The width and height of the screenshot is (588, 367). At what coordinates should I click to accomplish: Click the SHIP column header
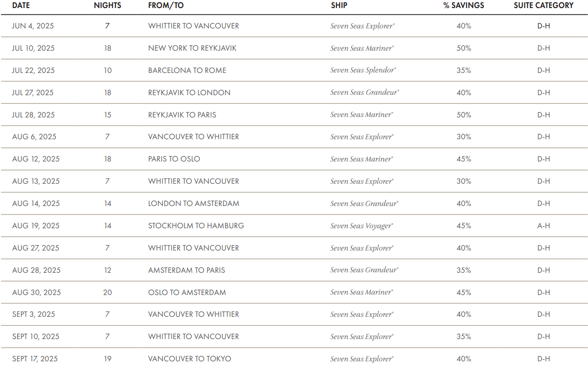click(339, 6)
